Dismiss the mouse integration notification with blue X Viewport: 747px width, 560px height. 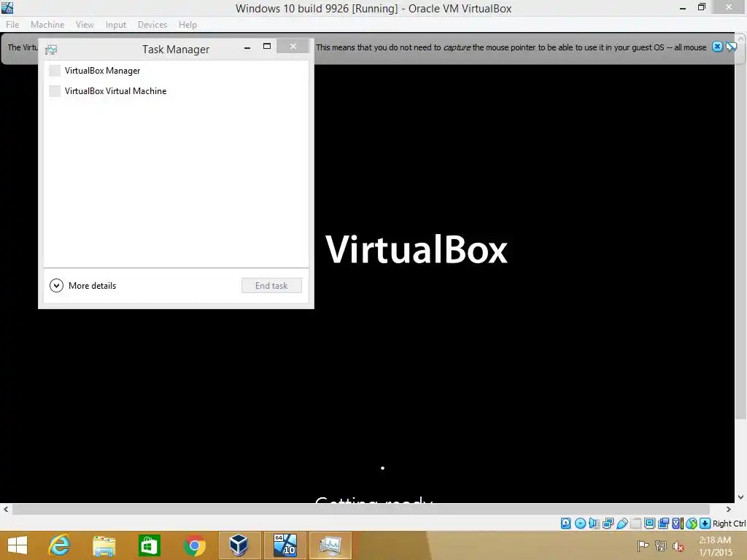pos(717,47)
